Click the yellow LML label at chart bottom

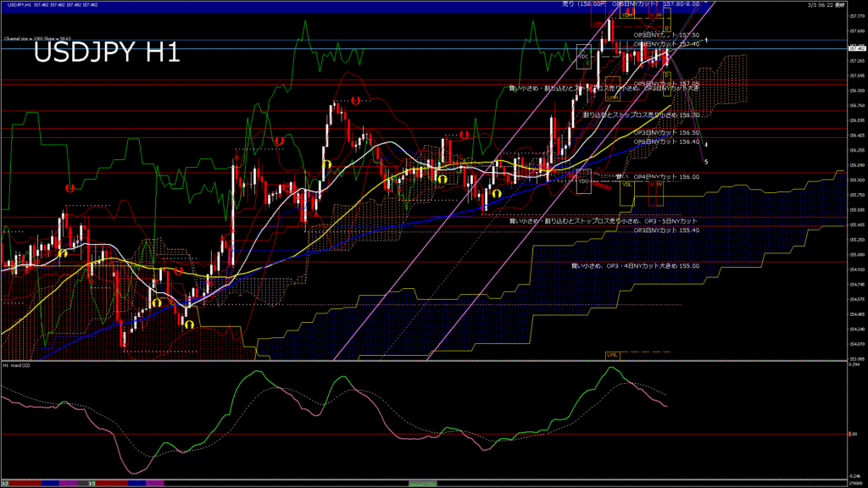610,354
